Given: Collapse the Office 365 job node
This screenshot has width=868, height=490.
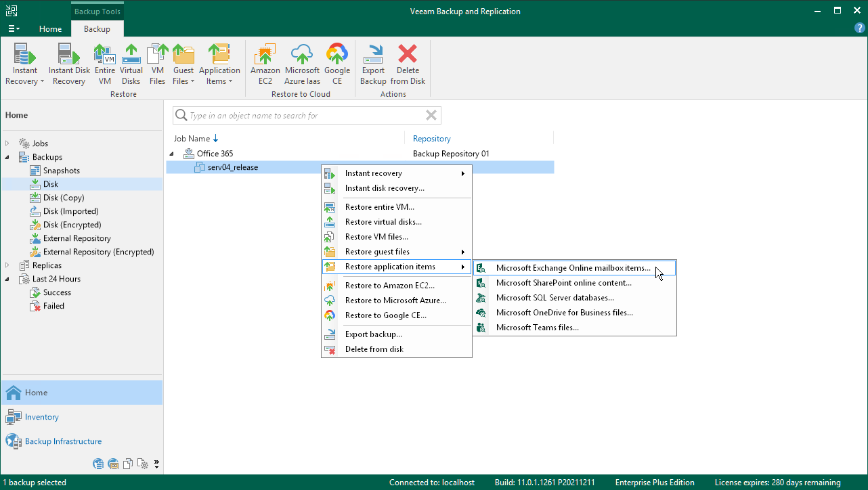Looking at the screenshot, I should coord(172,154).
